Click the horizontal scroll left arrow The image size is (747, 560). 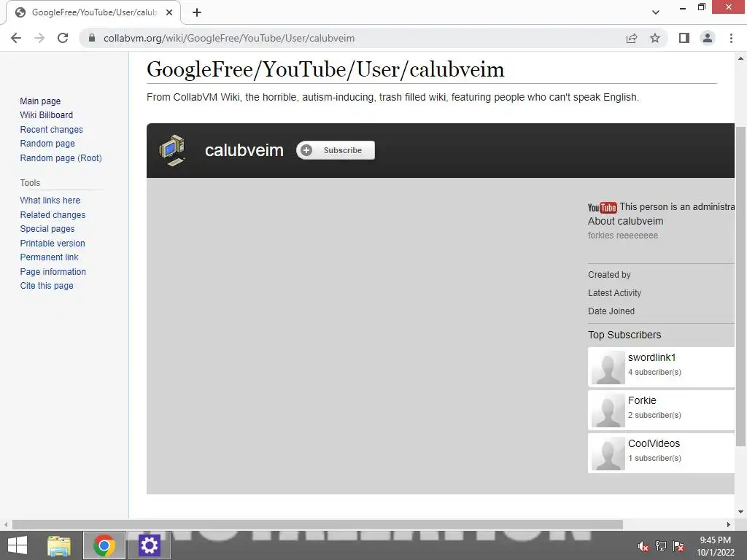[x=6, y=524]
